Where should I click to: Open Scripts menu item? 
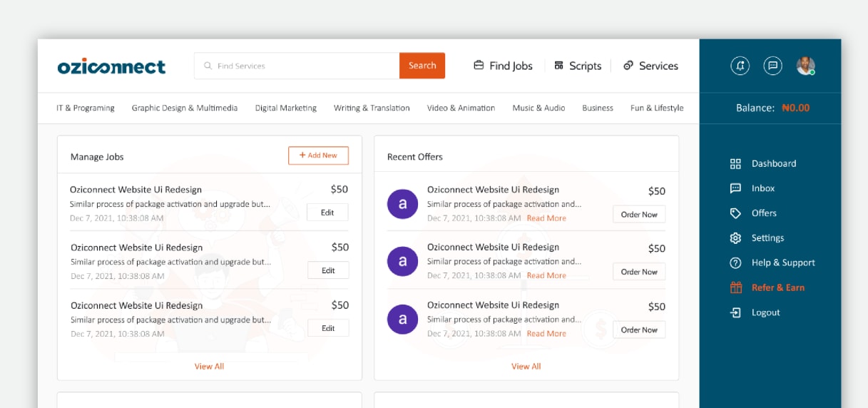tap(578, 66)
